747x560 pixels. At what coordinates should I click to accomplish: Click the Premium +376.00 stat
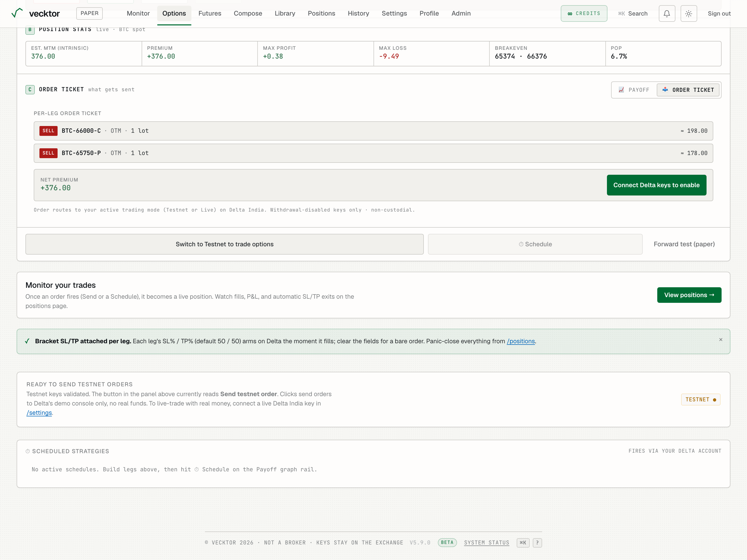[x=199, y=53]
